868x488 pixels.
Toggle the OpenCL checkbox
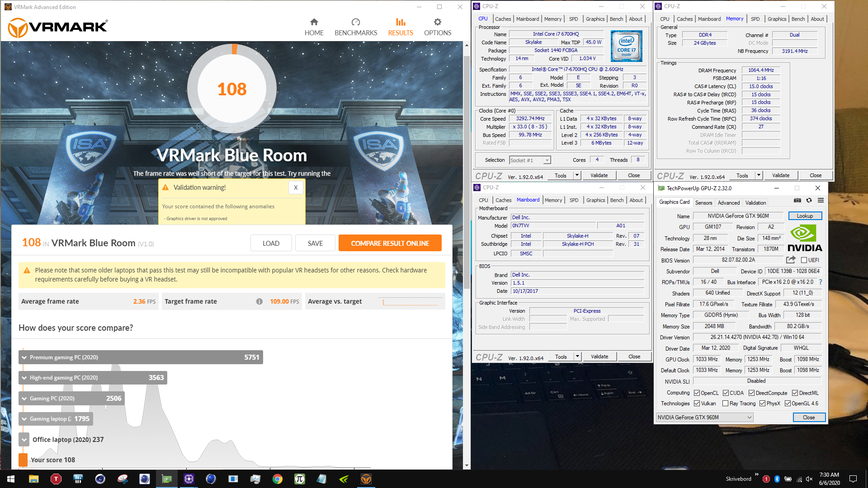[697, 393]
